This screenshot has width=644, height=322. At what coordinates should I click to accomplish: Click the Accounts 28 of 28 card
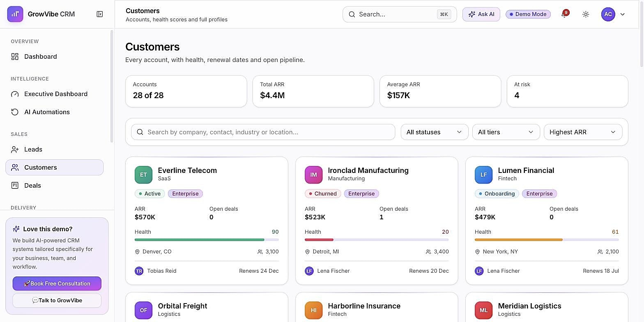coord(186,91)
